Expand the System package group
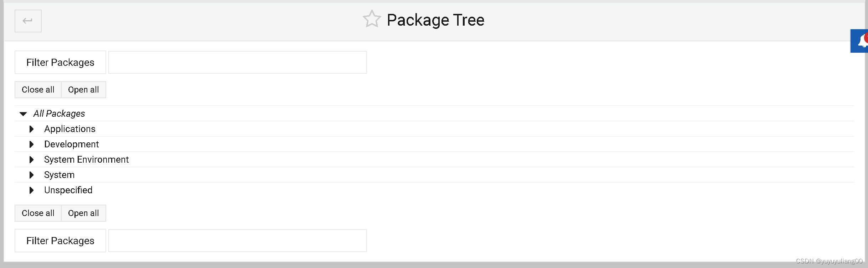Screen dimensions: 868x268 [31, 175]
